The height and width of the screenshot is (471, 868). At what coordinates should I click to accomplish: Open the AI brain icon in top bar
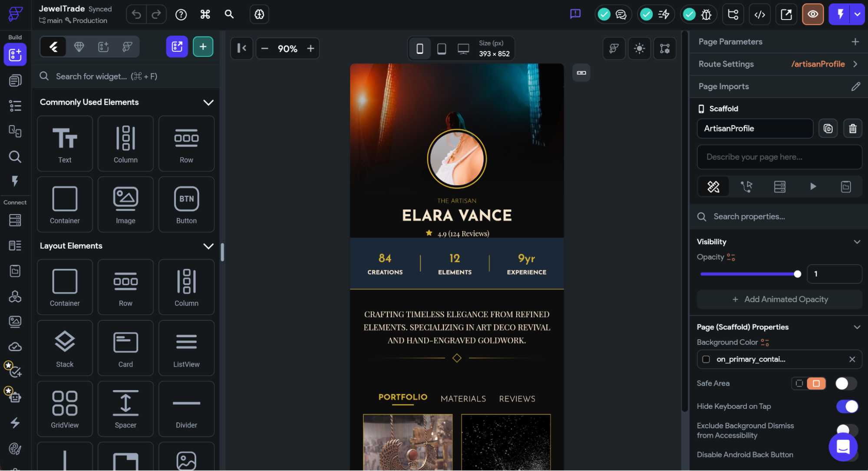point(259,14)
